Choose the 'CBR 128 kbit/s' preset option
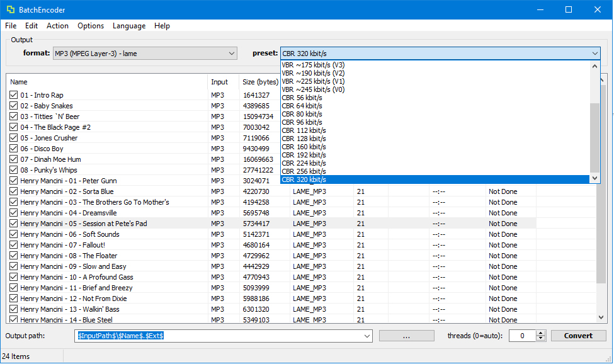Viewport: 614px width, 364px height. click(304, 139)
